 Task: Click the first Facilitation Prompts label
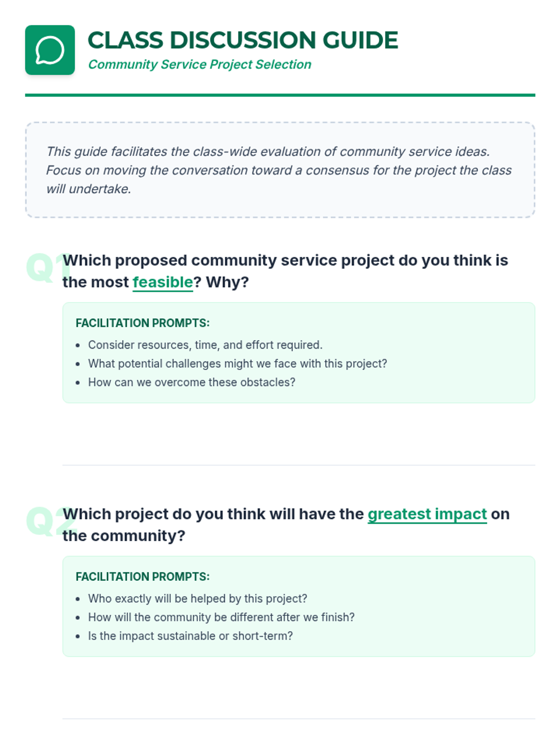pyautogui.click(x=142, y=323)
